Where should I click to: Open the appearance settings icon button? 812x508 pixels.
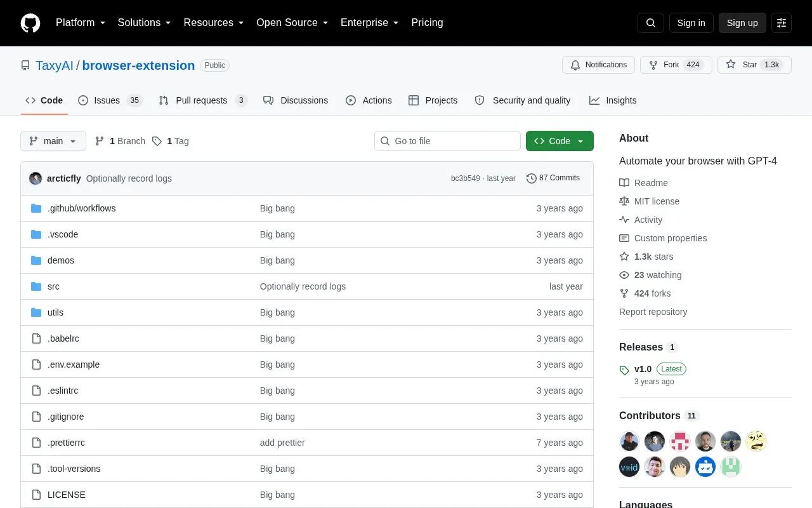click(x=782, y=23)
